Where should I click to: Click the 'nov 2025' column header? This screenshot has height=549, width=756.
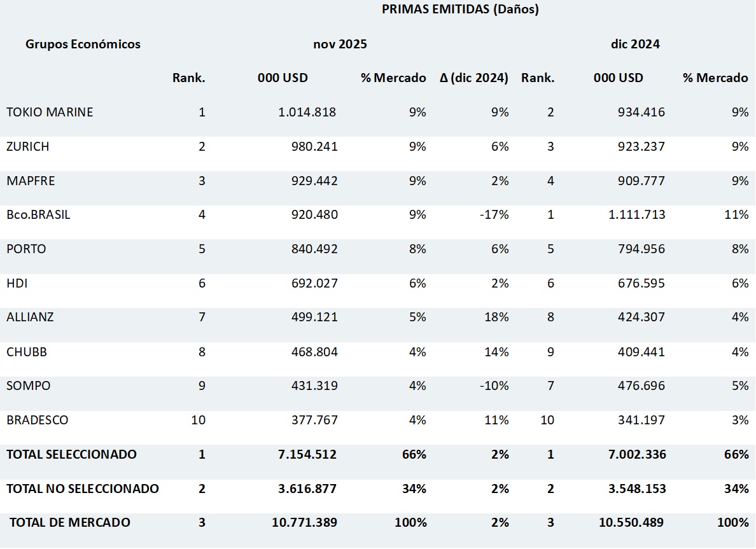click(340, 45)
